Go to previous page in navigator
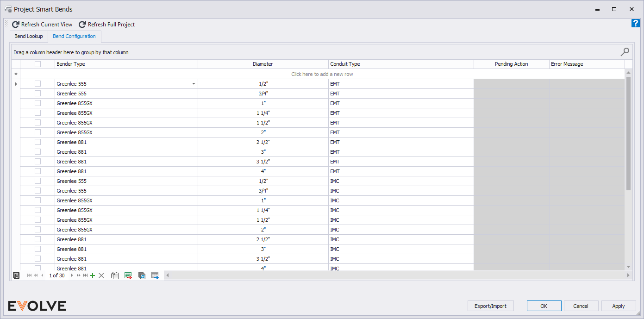Viewport: 644px width, 319px height. pos(36,275)
